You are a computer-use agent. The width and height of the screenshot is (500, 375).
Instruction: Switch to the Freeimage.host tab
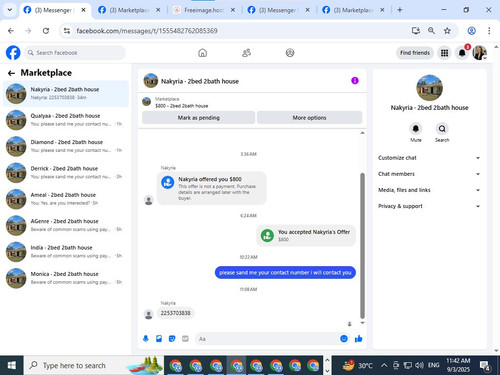(x=204, y=10)
